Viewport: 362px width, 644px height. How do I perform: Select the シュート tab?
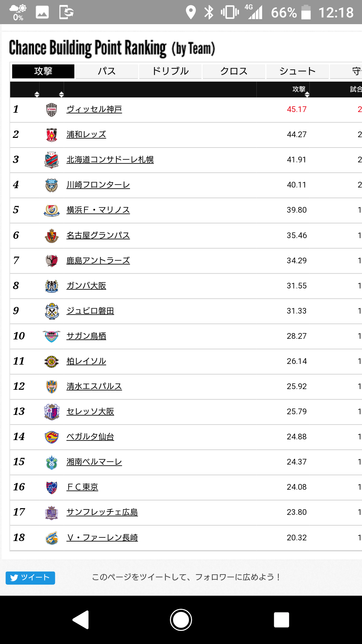click(x=297, y=71)
